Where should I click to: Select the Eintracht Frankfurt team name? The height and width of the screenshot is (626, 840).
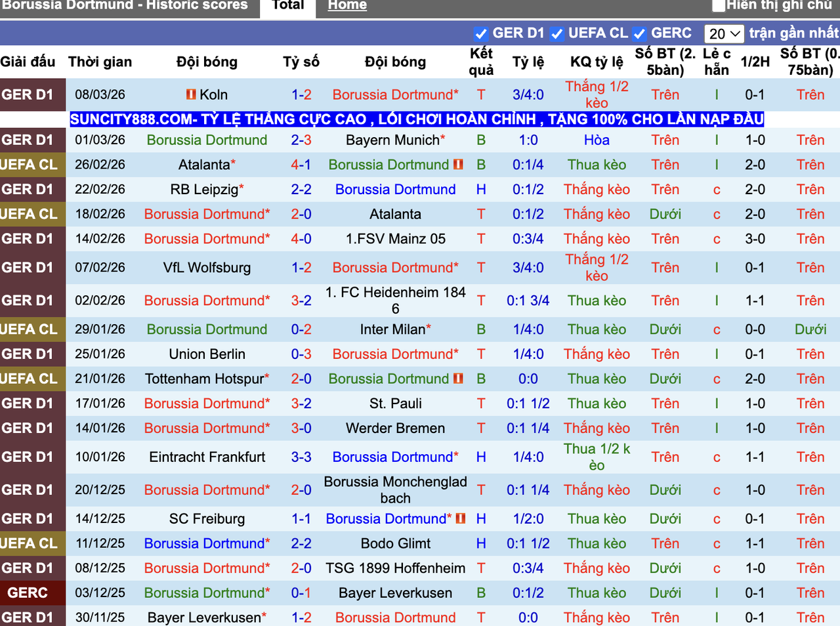coord(207,457)
